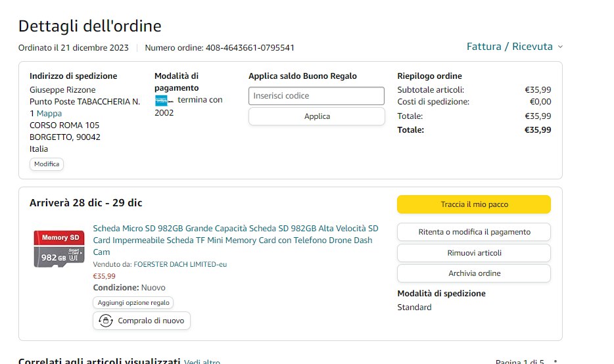Click the Modalità di spedizione heading

click(441, 294)
